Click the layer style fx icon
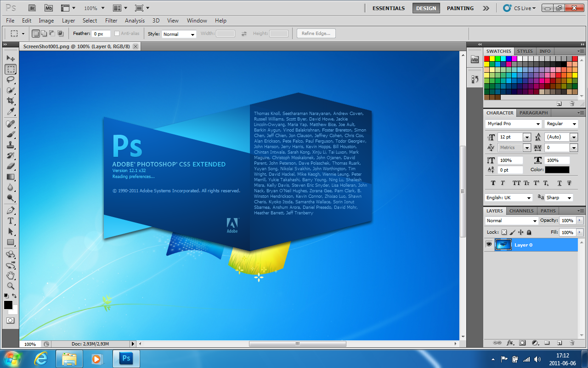 point(510,343)
